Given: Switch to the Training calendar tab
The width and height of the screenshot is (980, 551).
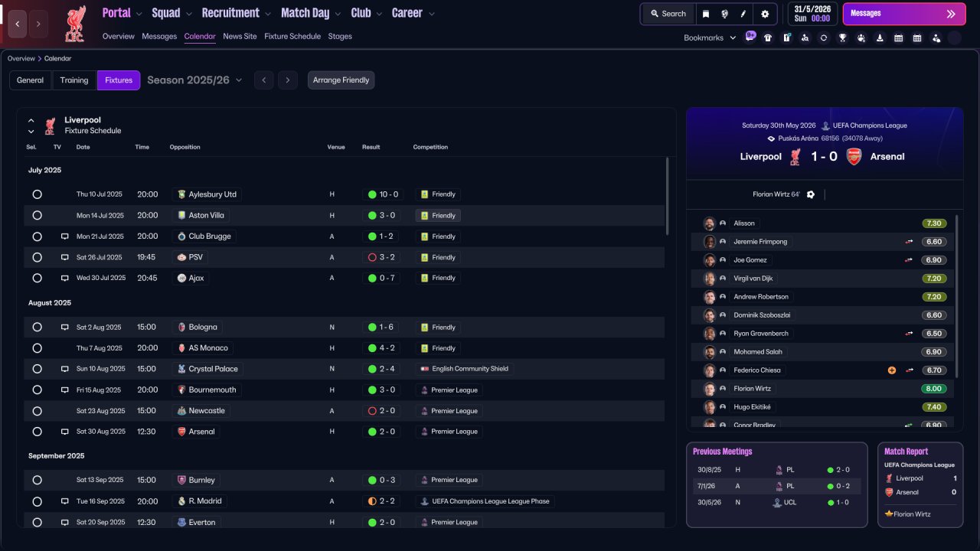Looking at the screenshot, I should pos(74,80).
